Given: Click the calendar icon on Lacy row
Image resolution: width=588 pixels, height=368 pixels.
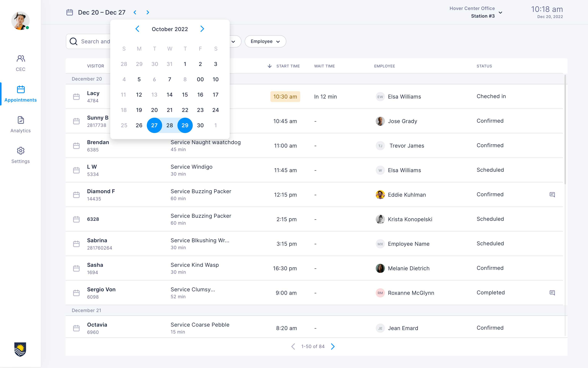Looking at the screenshot, I should coord(76,97).
